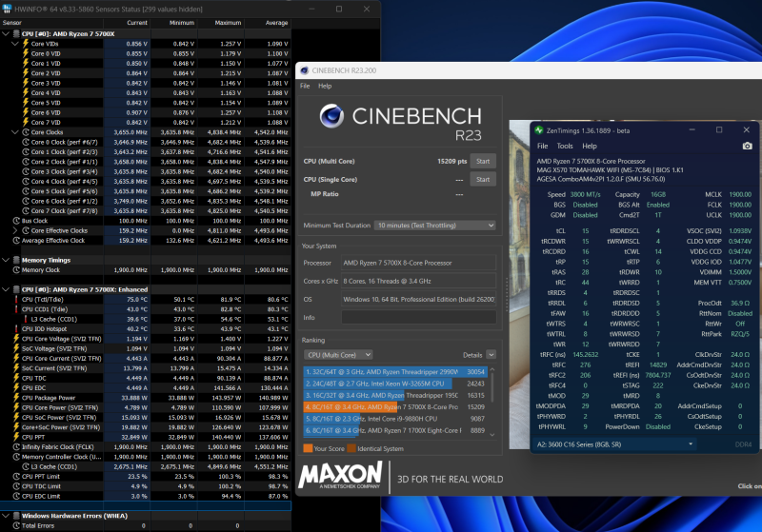This screenshot has width=762, height=532.
Task: Collapse the Core Clocks subtree
Action: pyautogui.click(x=15, y=132)
